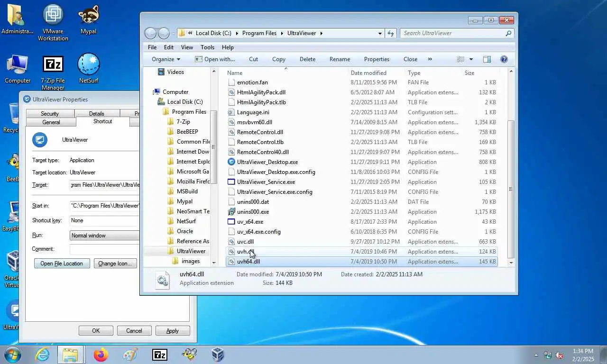Switch to the Security tab

pyautogui.click(x=50, y=114)
